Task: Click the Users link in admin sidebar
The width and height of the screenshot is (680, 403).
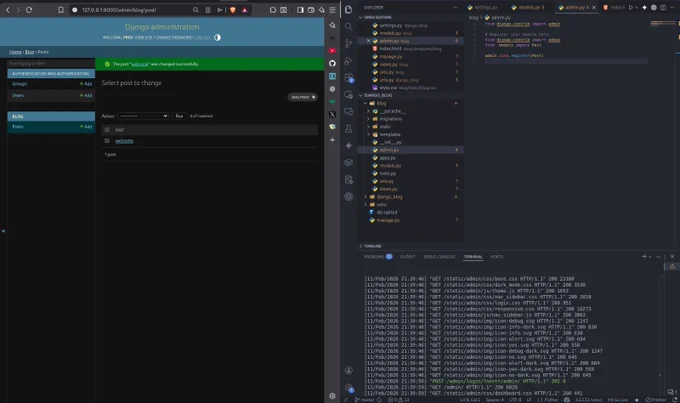Action: tap(18, 95)
